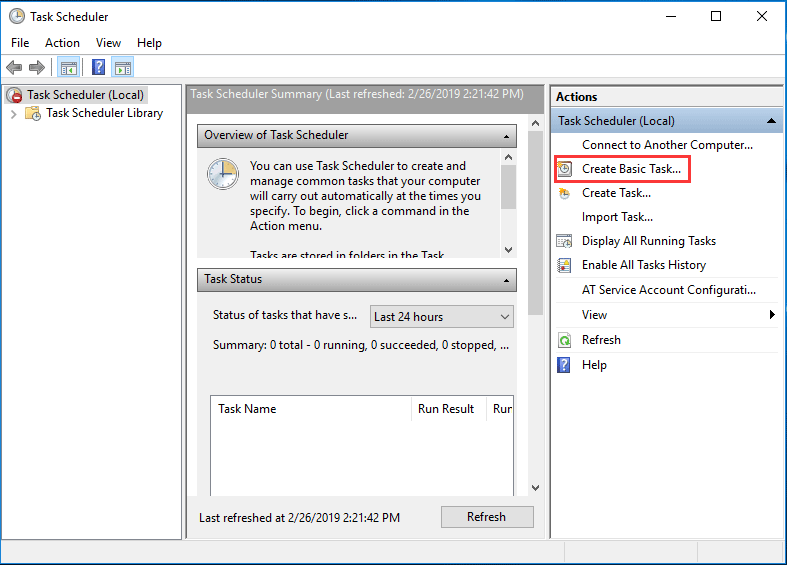This screenshot has height=565, width=787.
Task: Click the green Refresh icon in Actions pane
Action: coord(564,340)
